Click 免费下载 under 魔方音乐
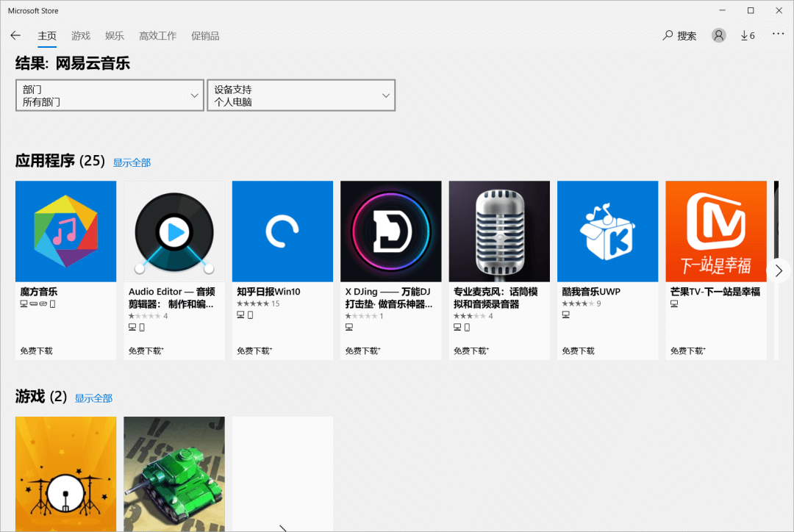794x532 pixels. click(37, 351)
